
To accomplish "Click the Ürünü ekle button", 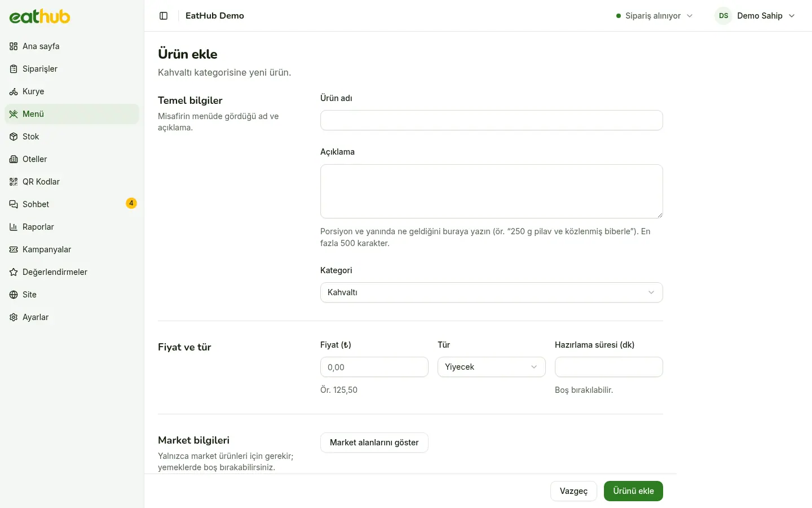I will pos(633,491).
